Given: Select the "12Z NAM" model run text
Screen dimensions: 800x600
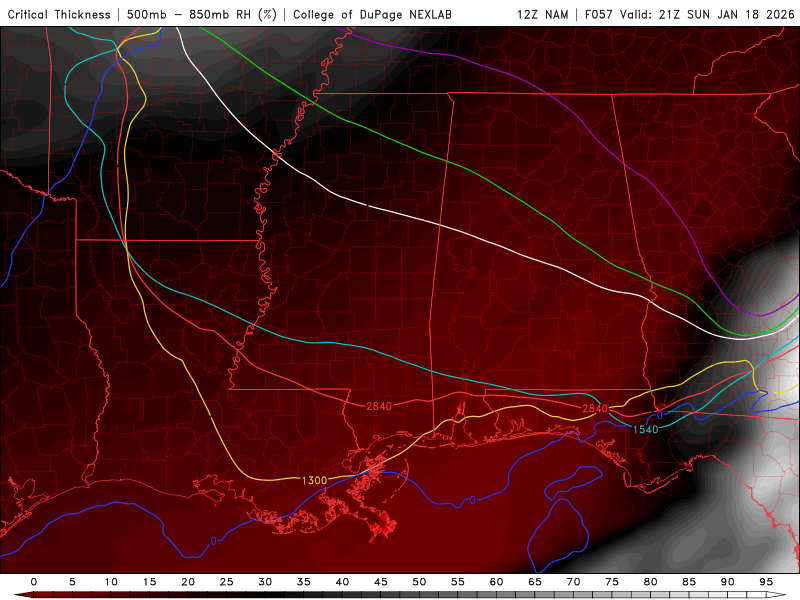Looking at the screenshot, I should [543, 15].
